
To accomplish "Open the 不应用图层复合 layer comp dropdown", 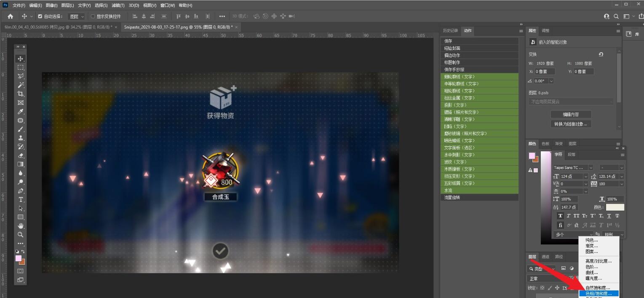I will click(572, 102).
